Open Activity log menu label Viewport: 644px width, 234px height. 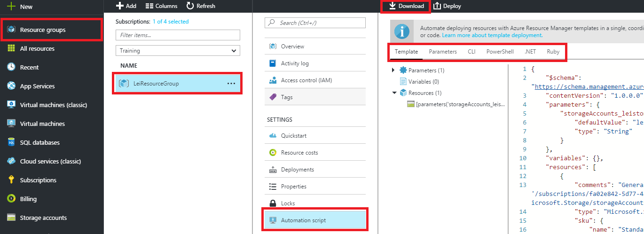pyautogui.click(x=295, y=63)
